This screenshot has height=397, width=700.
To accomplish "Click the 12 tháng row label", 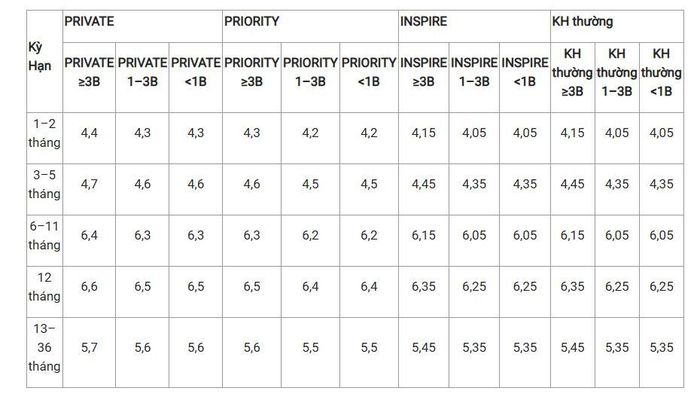I will 45,292.
